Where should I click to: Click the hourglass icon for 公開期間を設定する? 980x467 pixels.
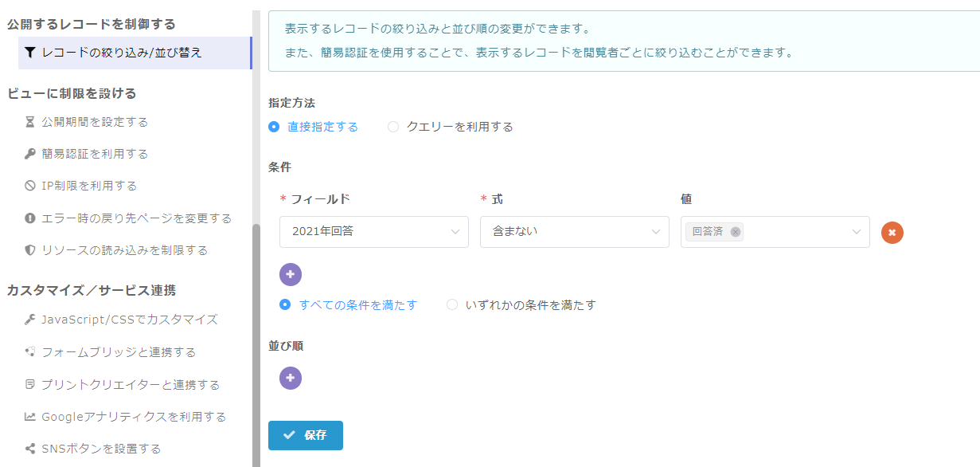(30, 122)
